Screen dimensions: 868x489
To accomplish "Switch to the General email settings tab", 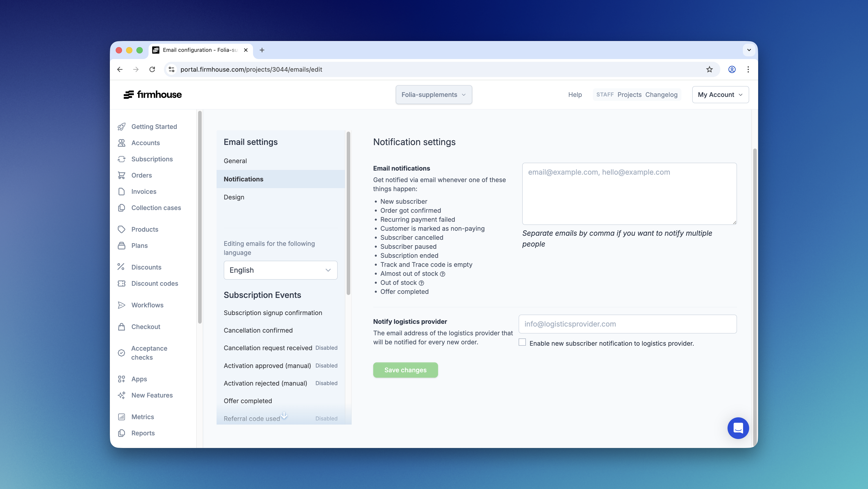I will [235, 161].
